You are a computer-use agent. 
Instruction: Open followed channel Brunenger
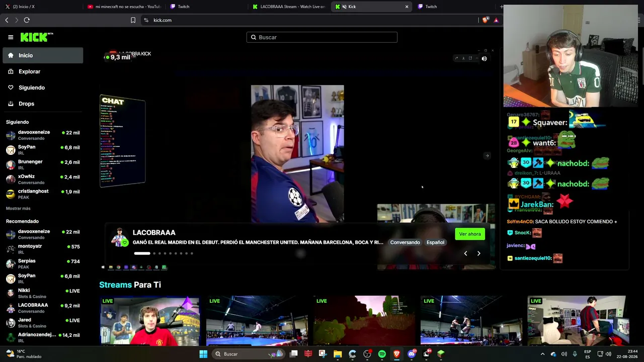(43, 164)
